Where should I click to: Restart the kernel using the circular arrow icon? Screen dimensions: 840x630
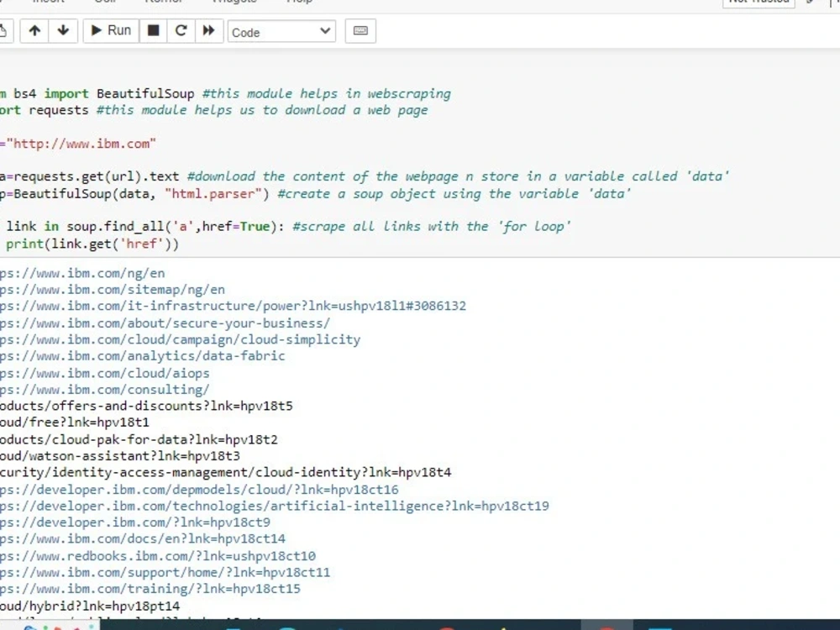point(181,30)
